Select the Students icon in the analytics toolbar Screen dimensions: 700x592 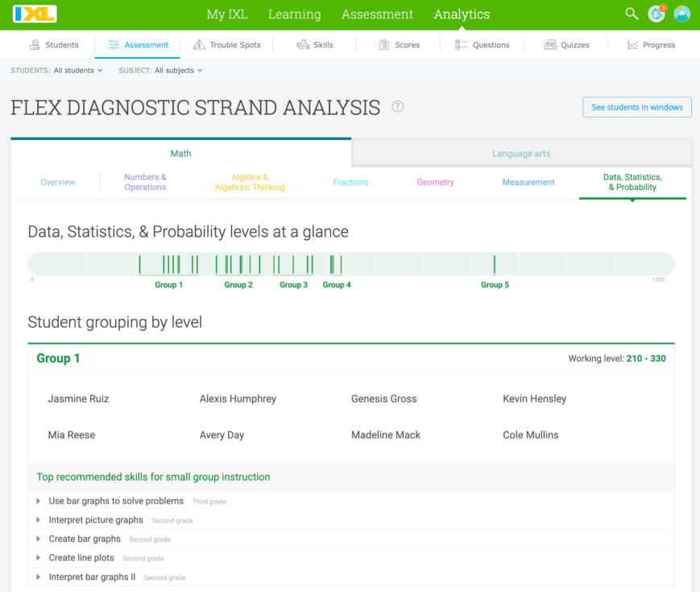35,44
